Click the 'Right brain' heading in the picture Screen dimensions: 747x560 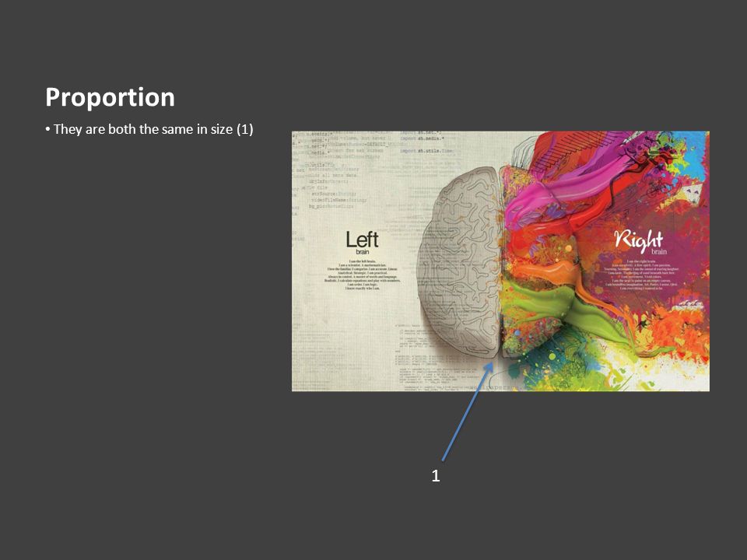[x=640, y=241]
